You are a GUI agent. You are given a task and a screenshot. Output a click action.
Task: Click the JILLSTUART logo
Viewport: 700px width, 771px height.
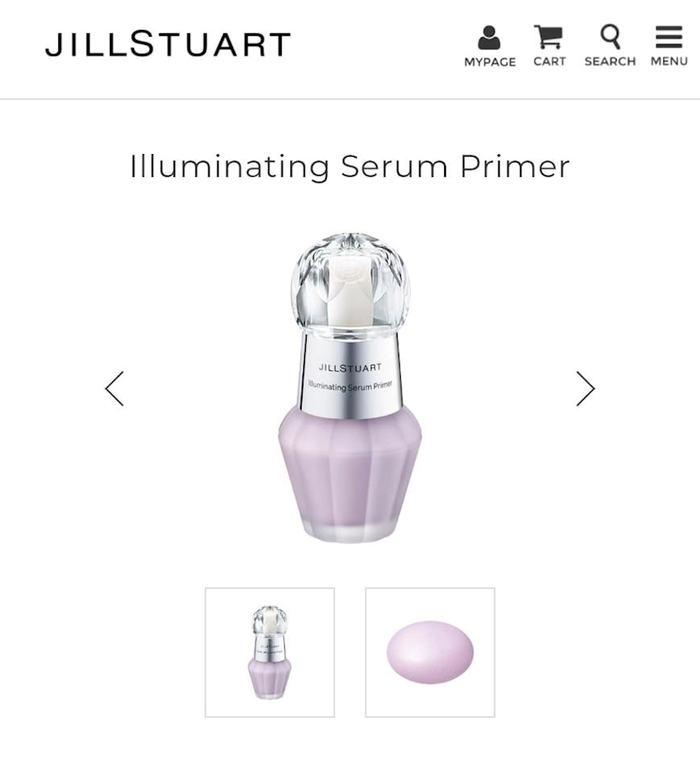167,44
